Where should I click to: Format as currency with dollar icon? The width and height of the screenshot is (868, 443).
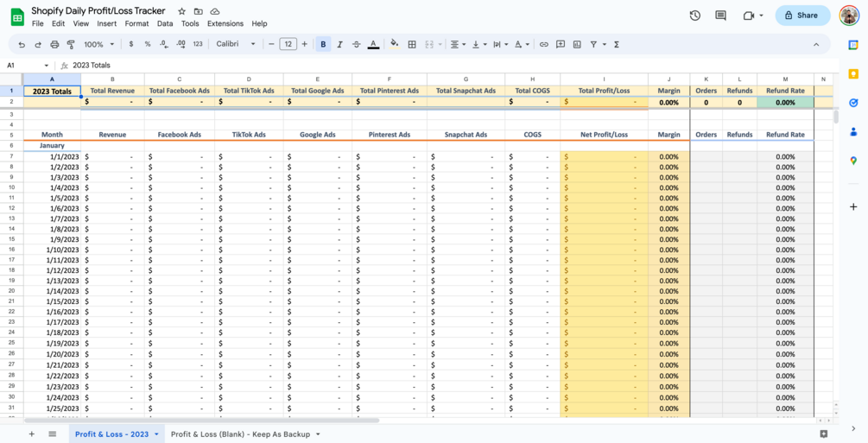(131, 44)
